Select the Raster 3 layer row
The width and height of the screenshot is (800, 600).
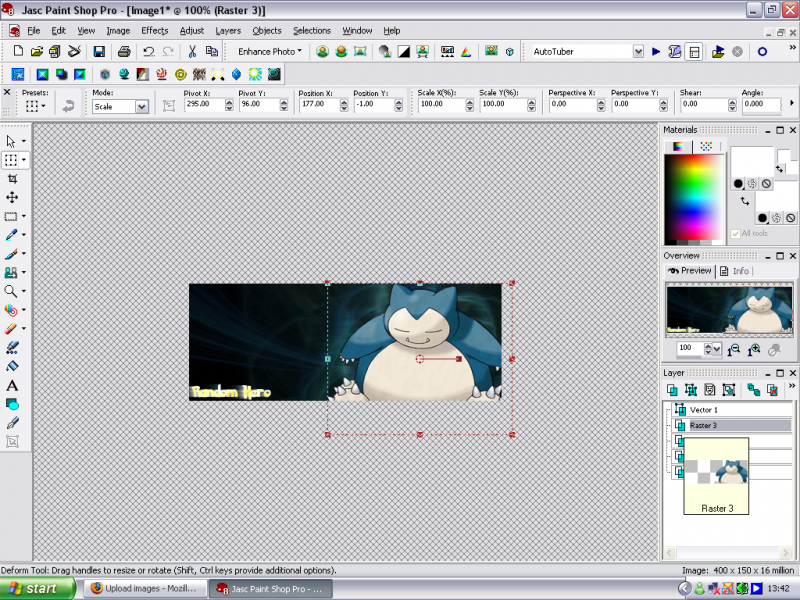(732, 425)
